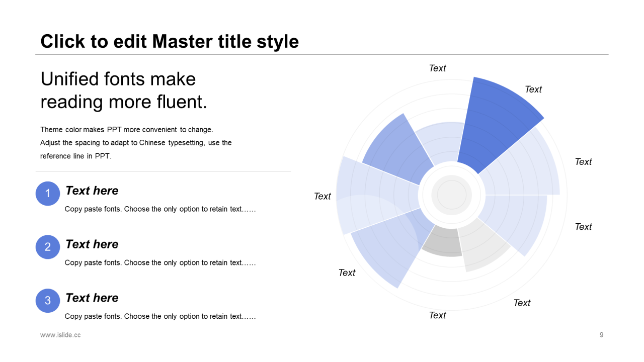The image size is (644, 362).
Task: Select "Text here" heading beside badge 3
Action: 92,298
